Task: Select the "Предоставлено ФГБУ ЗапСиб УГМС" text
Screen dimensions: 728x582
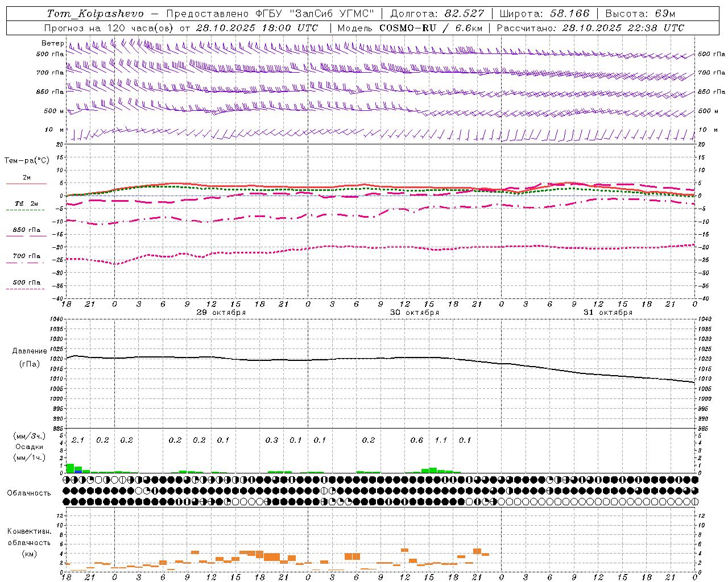Action: coord(270,14)
